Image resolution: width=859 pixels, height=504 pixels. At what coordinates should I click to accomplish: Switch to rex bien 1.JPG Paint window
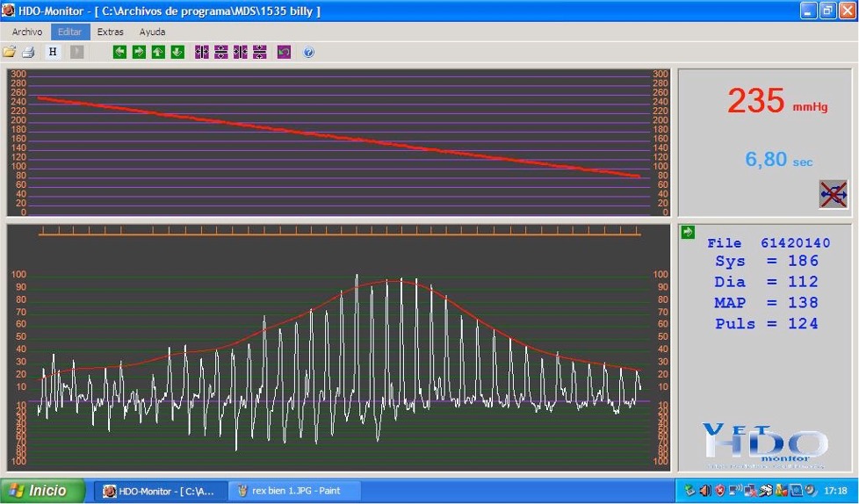(x=287, y=491)
